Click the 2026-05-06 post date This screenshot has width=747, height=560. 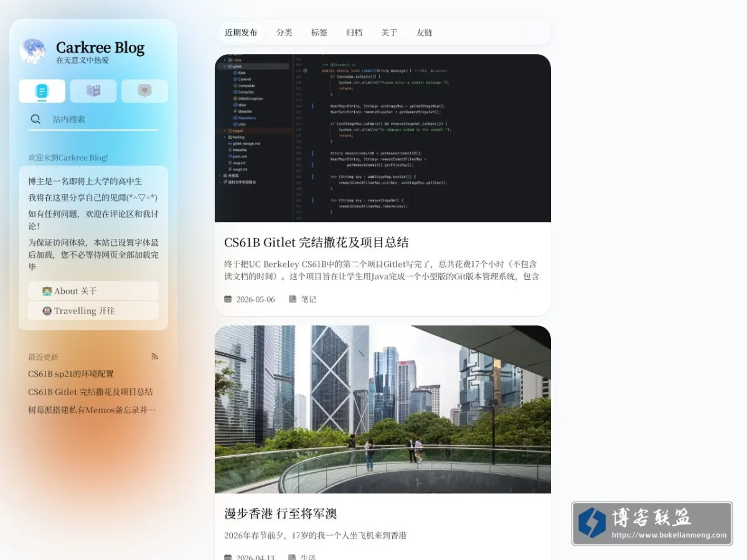pyautogui.click(x=256, y=299)
